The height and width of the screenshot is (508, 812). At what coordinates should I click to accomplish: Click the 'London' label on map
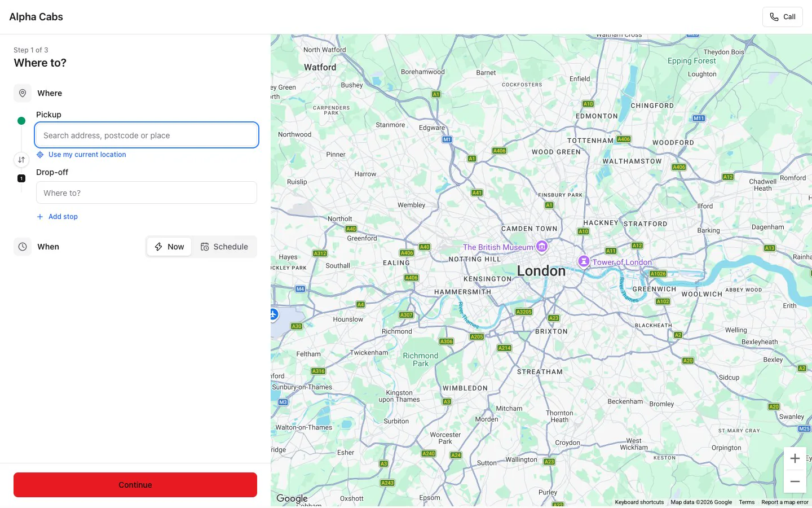coord(541,271)
